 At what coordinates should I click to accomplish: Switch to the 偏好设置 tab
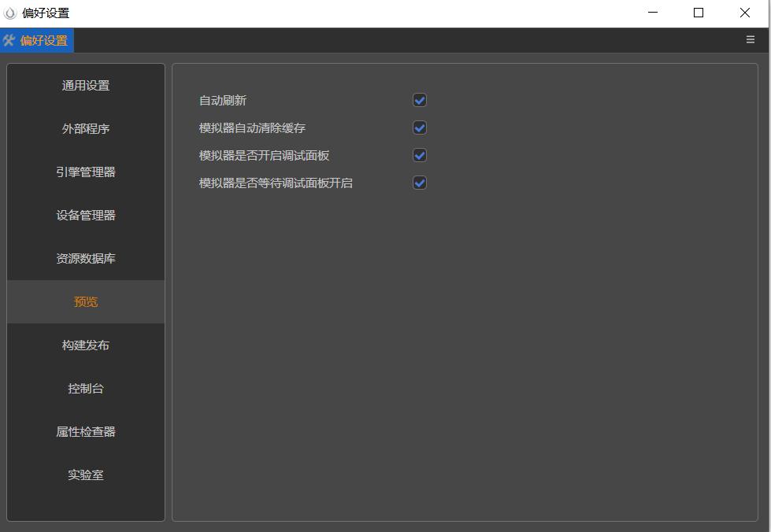pos(45,39)
